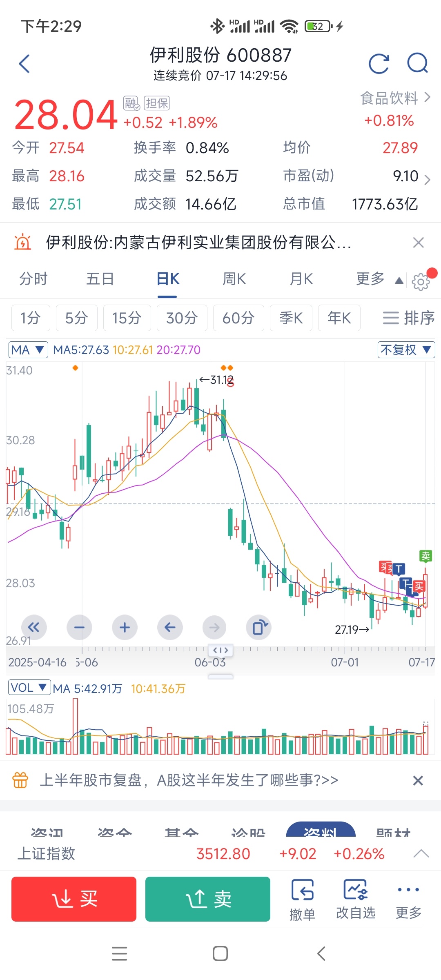This screenshot has width=441, height=980.
Task: Tap the Android system back button
Action: point(321,954)
